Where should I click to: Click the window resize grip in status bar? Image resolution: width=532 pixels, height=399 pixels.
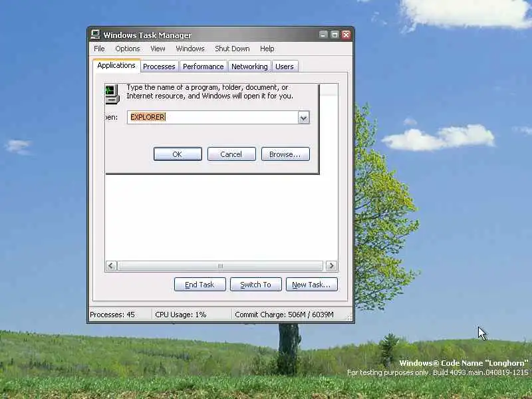tap(349, 317)
